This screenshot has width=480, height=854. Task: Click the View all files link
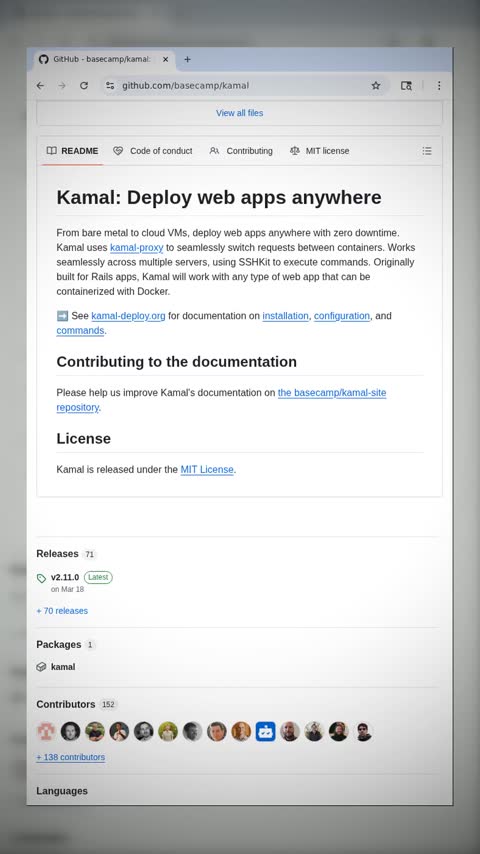(240, 113)
